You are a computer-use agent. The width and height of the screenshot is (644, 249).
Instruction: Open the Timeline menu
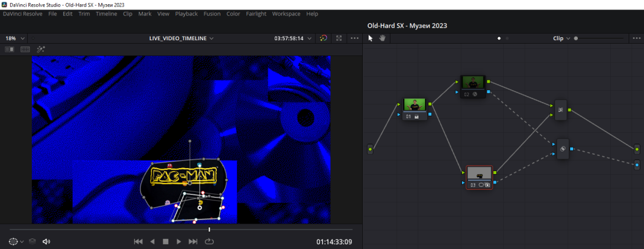106,14
